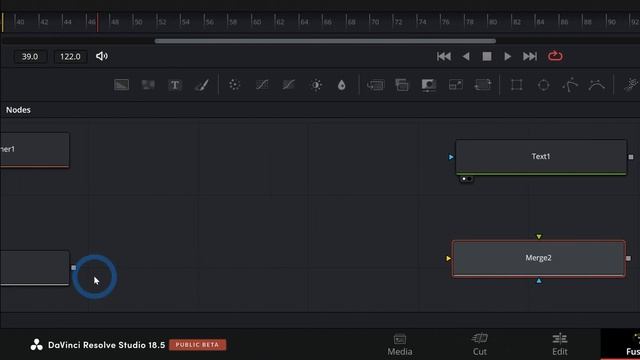
Task: Select the unlabeled node at lower left
Action: click(34, 268)
